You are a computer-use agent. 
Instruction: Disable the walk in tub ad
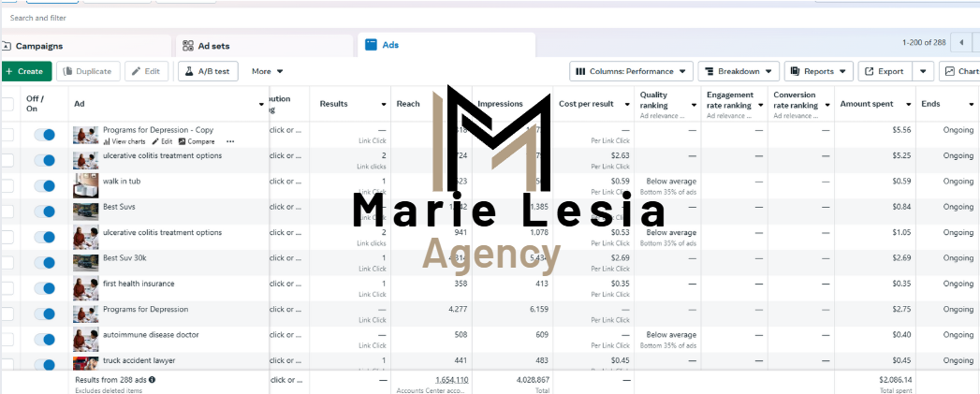click(x=44, y=185)
